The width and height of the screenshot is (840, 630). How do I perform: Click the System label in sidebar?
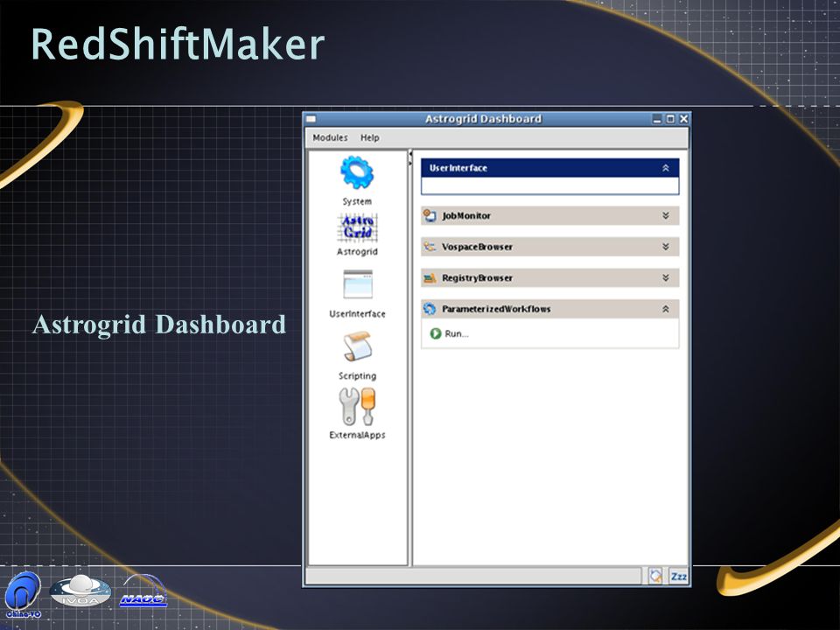click(357, 201)
